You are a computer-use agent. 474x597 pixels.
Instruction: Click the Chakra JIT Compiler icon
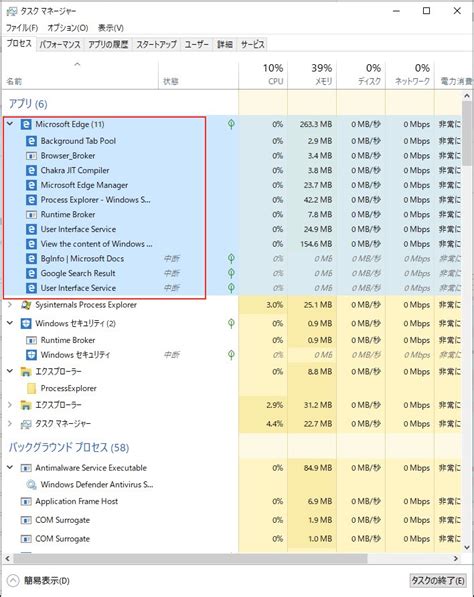coord(31,170)
